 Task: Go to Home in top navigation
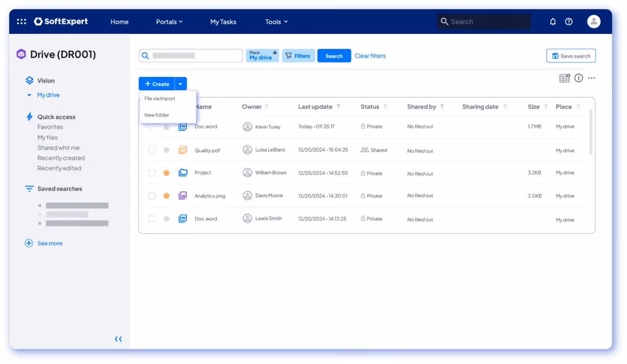pyautogui.click(x=119, y=22)
